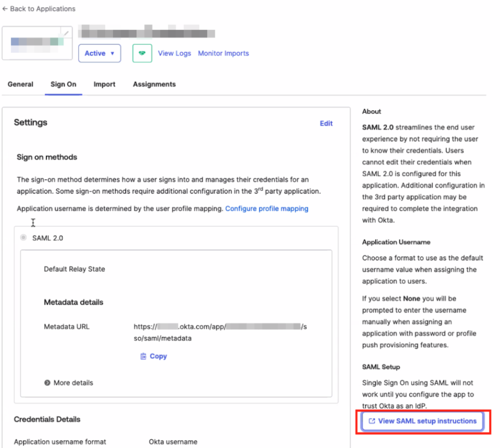Select the SAML 2.0 radio button
The image size is (500, 448).
23,238
